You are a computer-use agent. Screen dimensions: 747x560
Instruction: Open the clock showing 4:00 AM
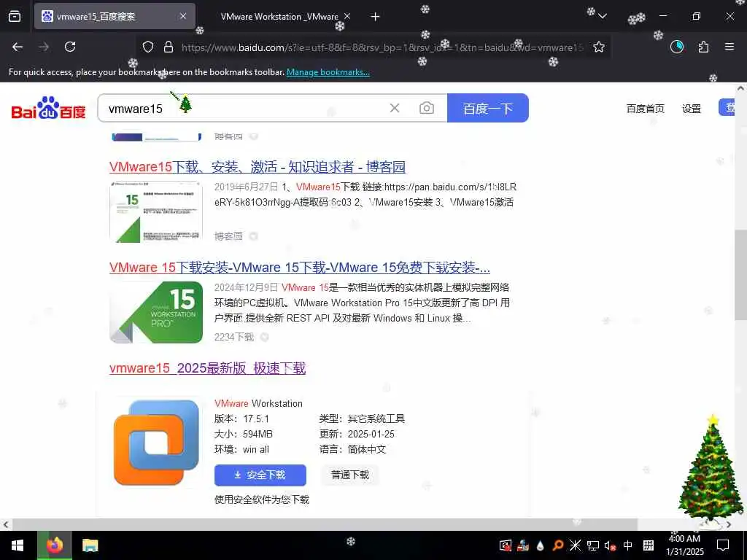[684, 545]
